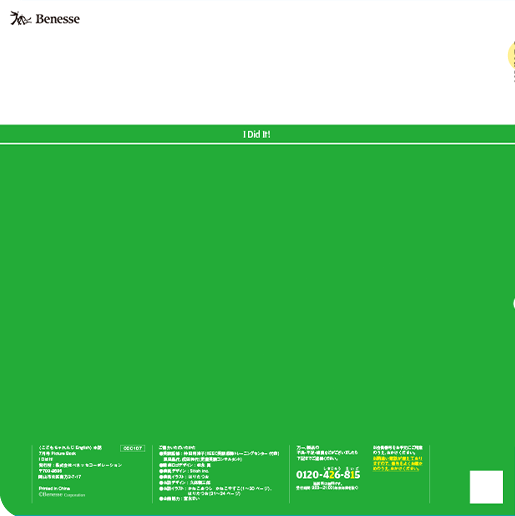Click the ©Benesse Corporation copyright line

tap(62, 495)
